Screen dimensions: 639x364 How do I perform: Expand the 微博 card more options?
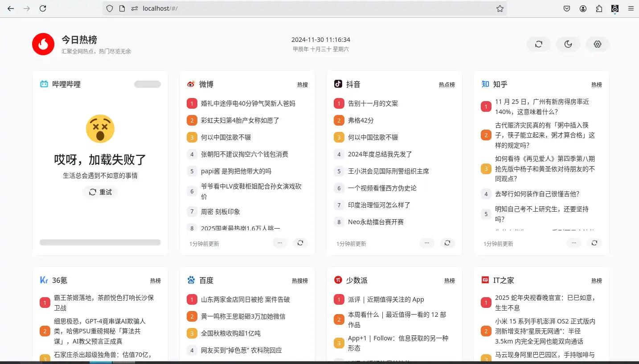click(280, 243)
